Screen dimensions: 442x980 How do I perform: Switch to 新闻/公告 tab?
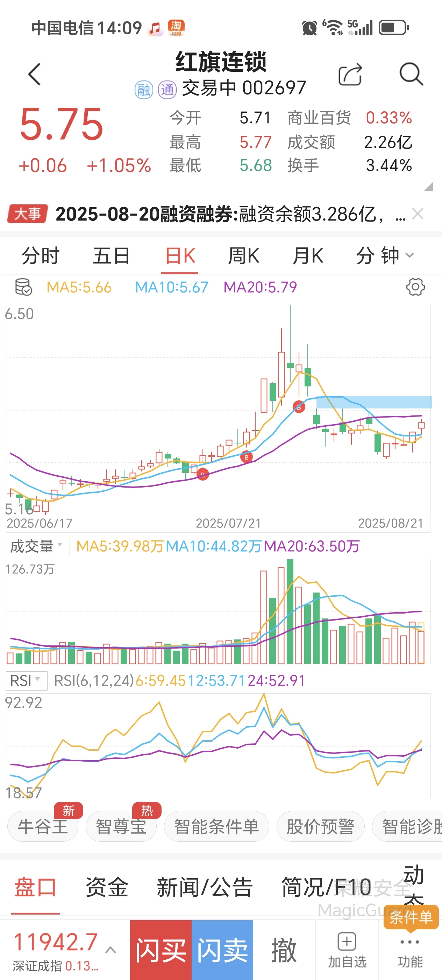205,887
